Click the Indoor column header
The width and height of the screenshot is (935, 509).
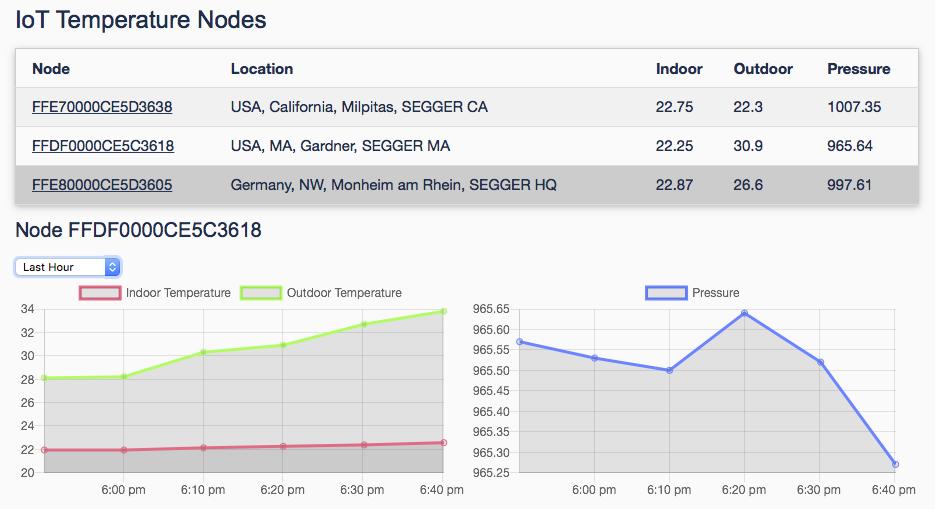click(679, 69)
